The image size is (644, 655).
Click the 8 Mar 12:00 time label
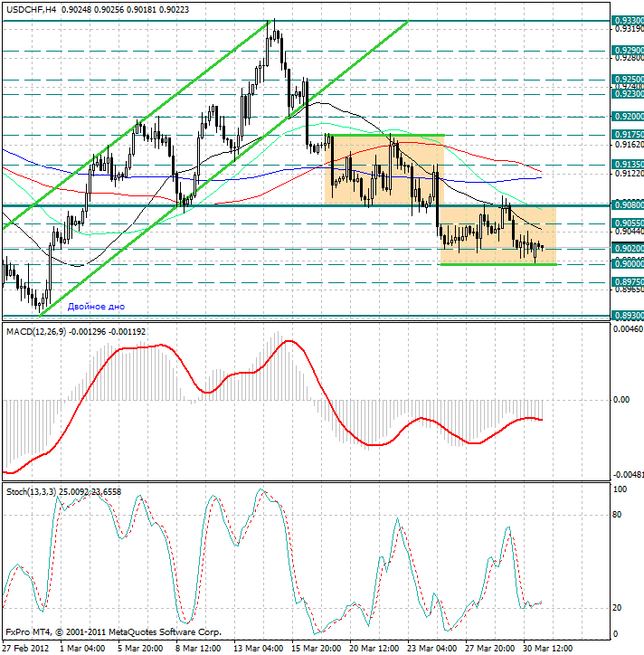point(198,649)
